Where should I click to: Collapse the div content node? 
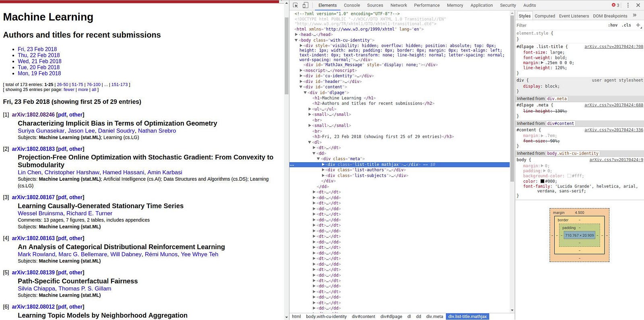tap(301, 87)
